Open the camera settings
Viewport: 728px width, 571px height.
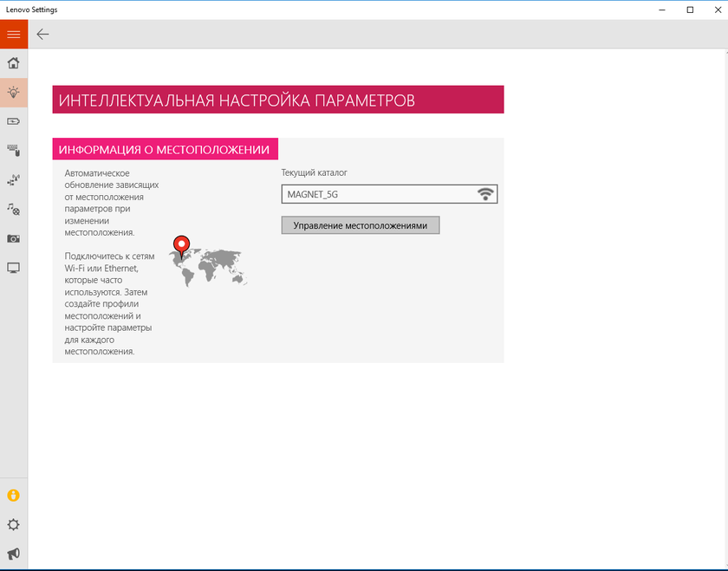(x=13, y=238)
